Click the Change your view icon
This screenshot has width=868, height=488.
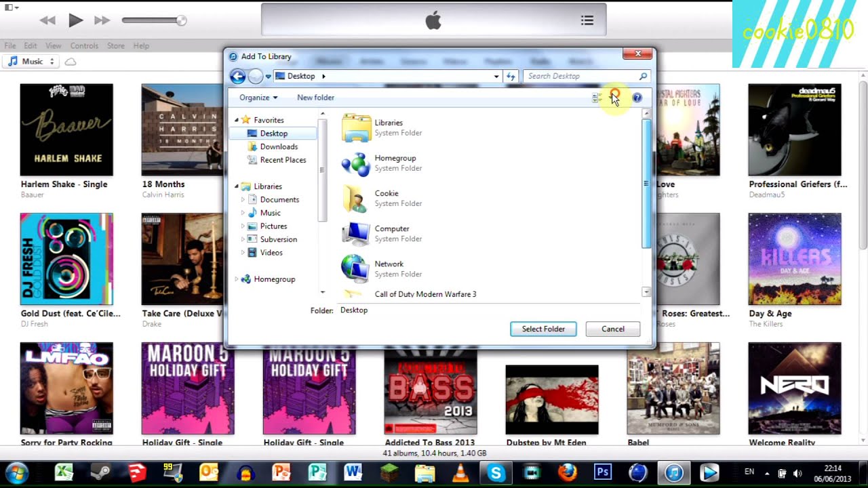[596, 98]
